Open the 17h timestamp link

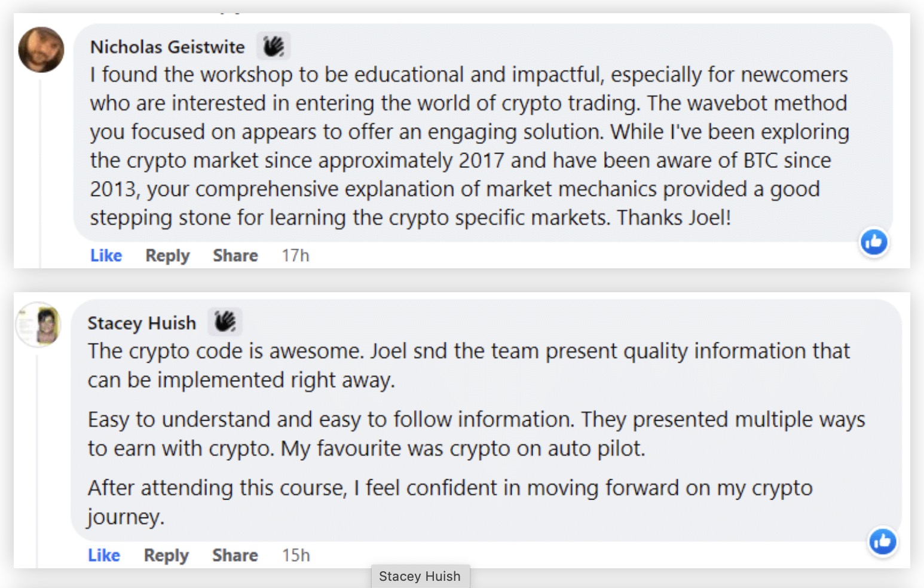coord(295,256)
